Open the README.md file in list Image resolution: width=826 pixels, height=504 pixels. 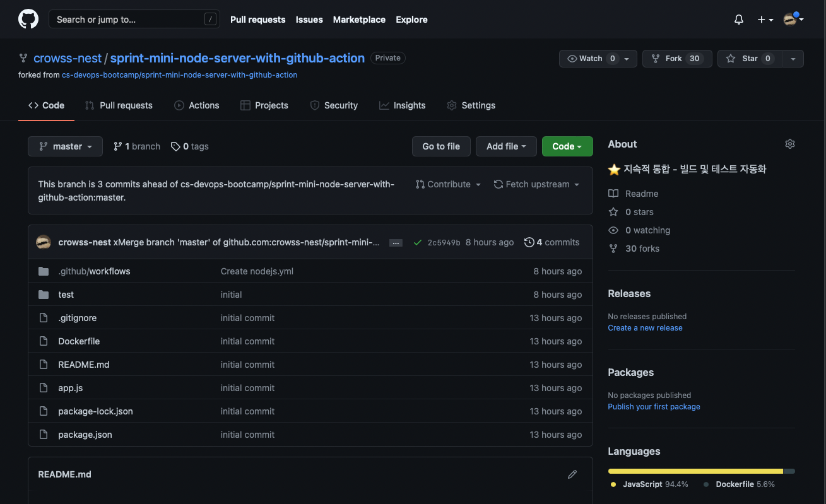pos(84,365)
